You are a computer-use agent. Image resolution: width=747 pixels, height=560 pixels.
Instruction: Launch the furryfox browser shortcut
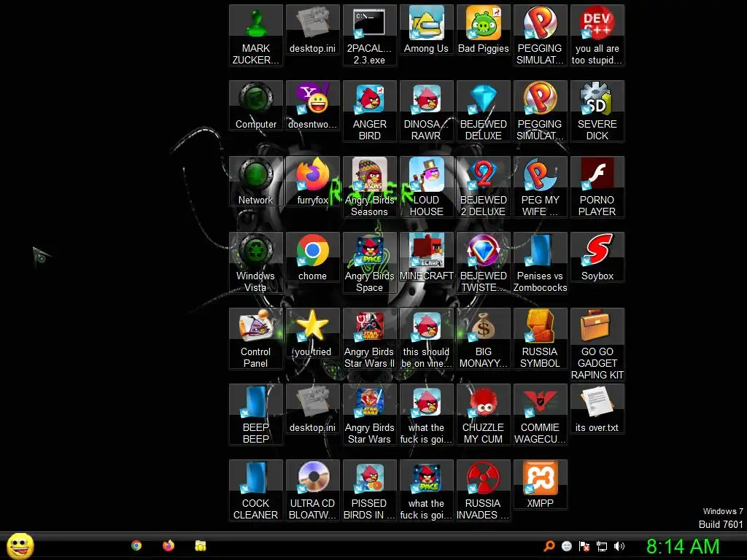coord(312,182)
